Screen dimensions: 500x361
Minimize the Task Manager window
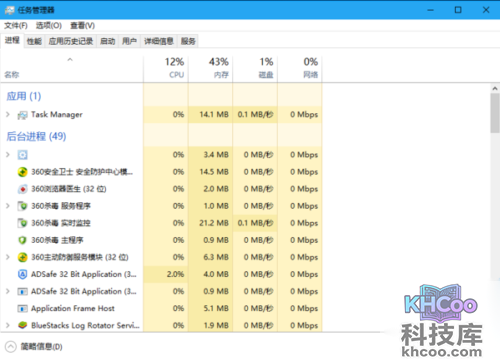(x=431, y=10)
